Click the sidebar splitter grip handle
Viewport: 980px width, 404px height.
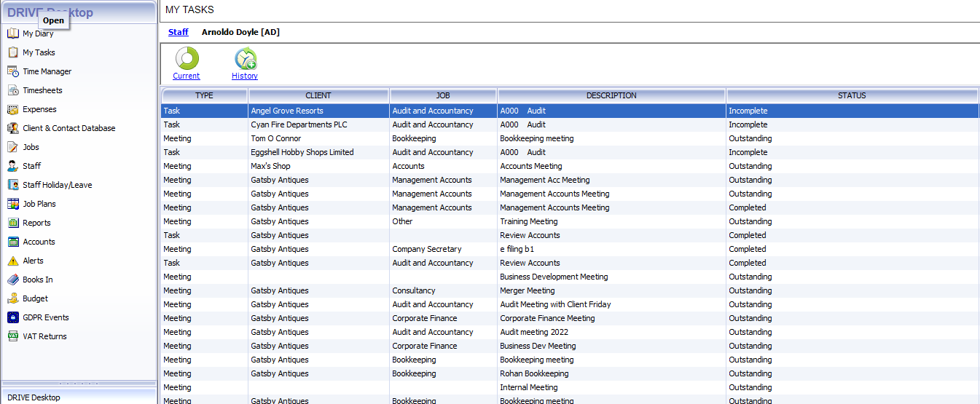pos(79,383)
